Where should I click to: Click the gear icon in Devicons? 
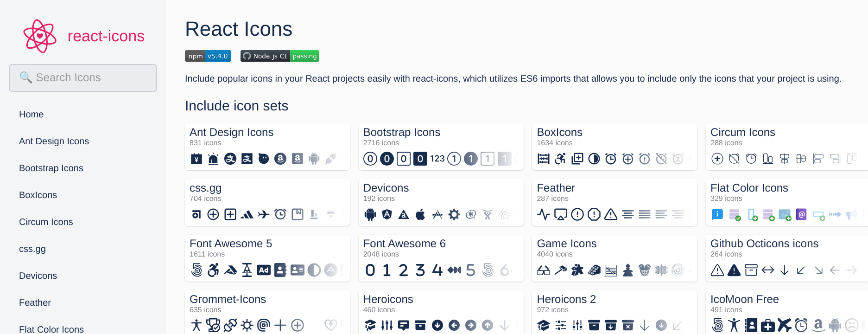point(454,214)
